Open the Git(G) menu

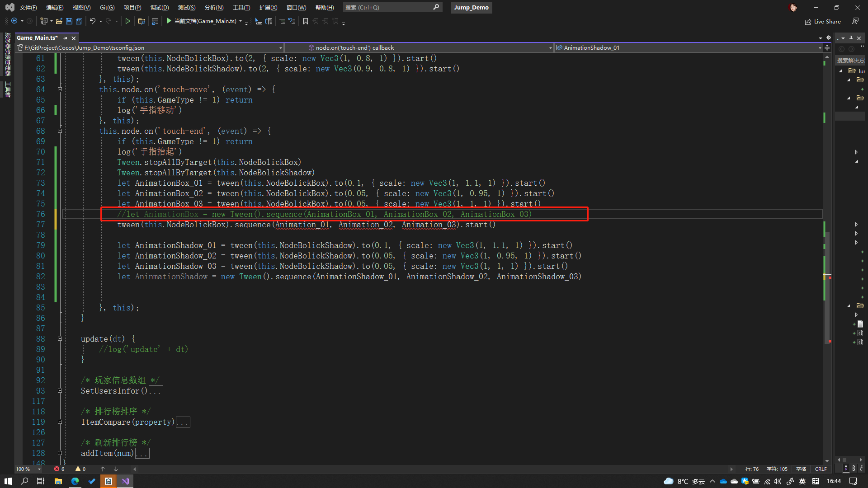(x=107, y=8)
